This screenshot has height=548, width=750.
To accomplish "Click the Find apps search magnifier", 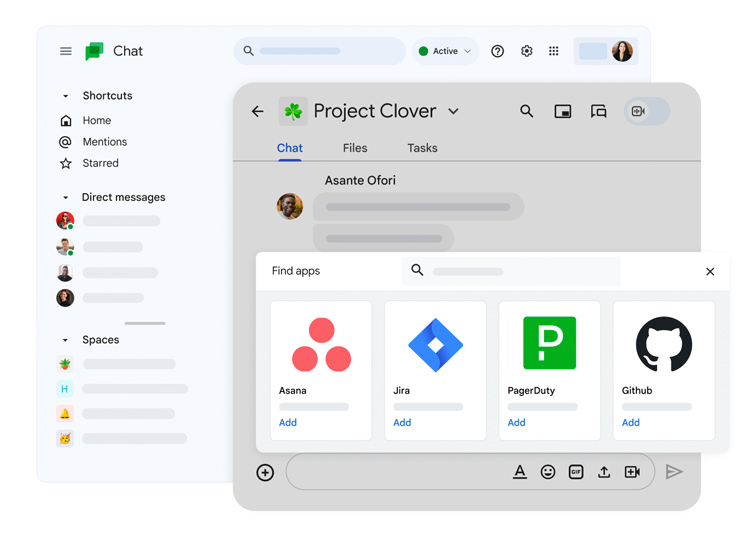I will click(417, 270).
